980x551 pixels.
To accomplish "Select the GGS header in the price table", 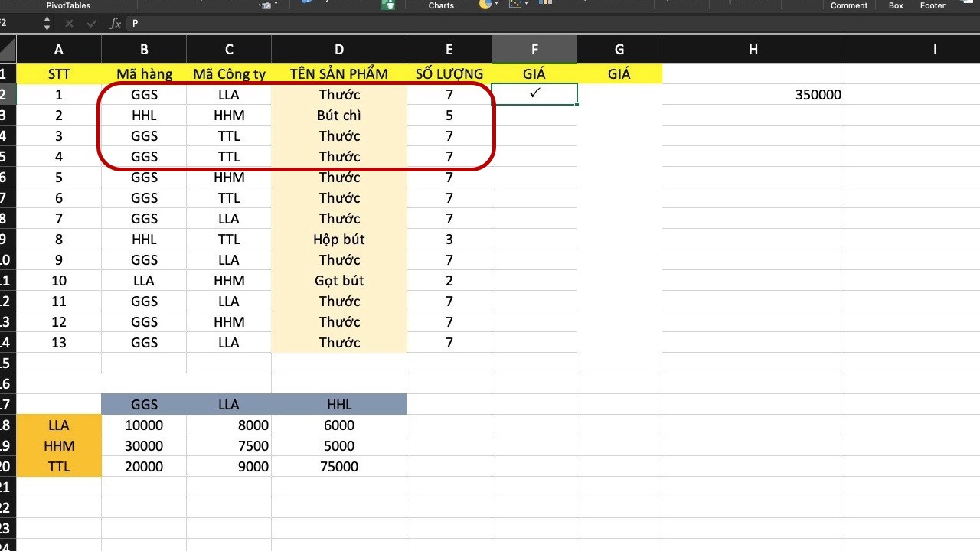I will coord(144,405).
